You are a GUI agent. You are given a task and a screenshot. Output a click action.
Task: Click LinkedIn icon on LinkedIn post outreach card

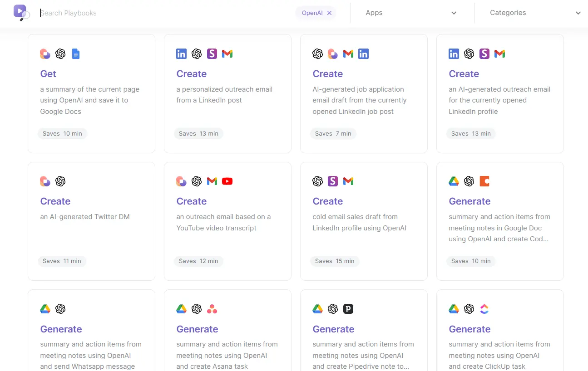(x=181, y=54)
